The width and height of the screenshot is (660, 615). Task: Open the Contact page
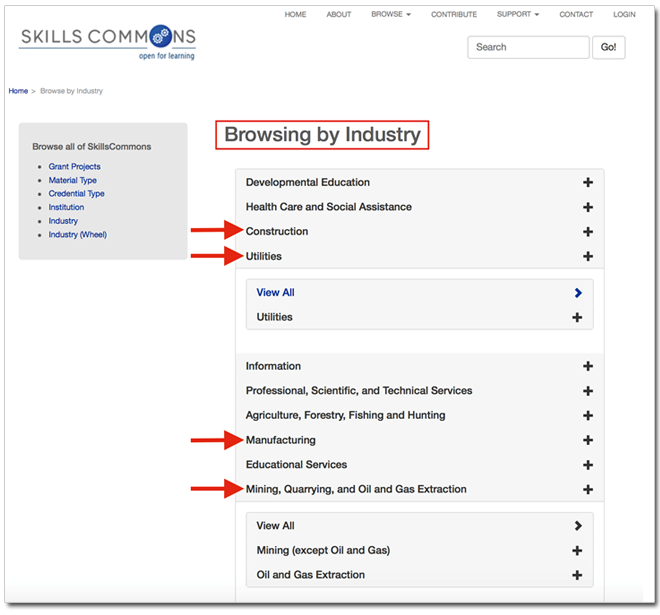click(576, 14)
